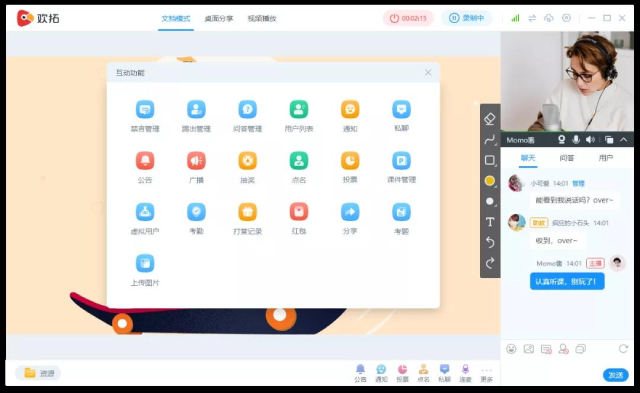Screen dimensions: 640x393
Task: Click the user ban icon below chat
Action: click(x=564, y=349)
